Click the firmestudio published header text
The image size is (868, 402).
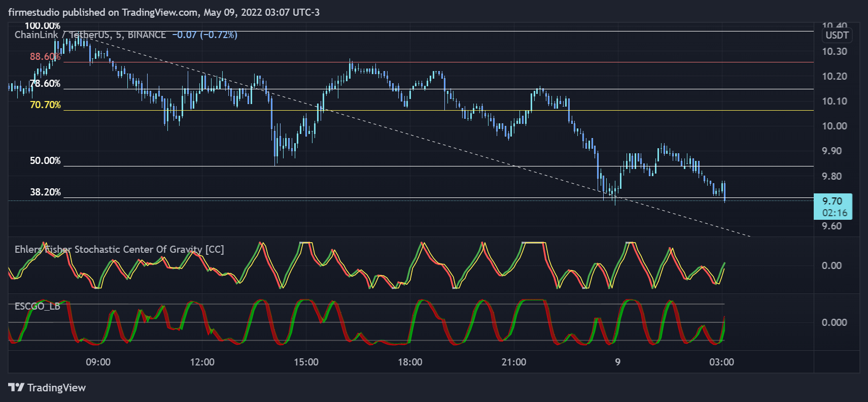[164, 12]
